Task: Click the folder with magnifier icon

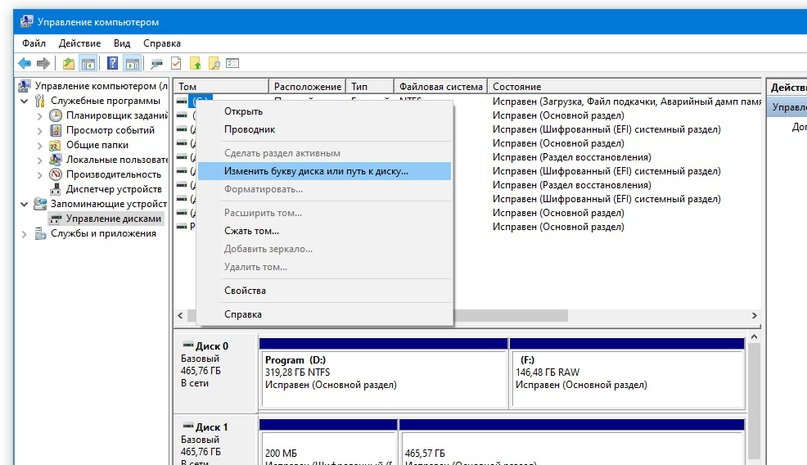Action: [214, 63]
